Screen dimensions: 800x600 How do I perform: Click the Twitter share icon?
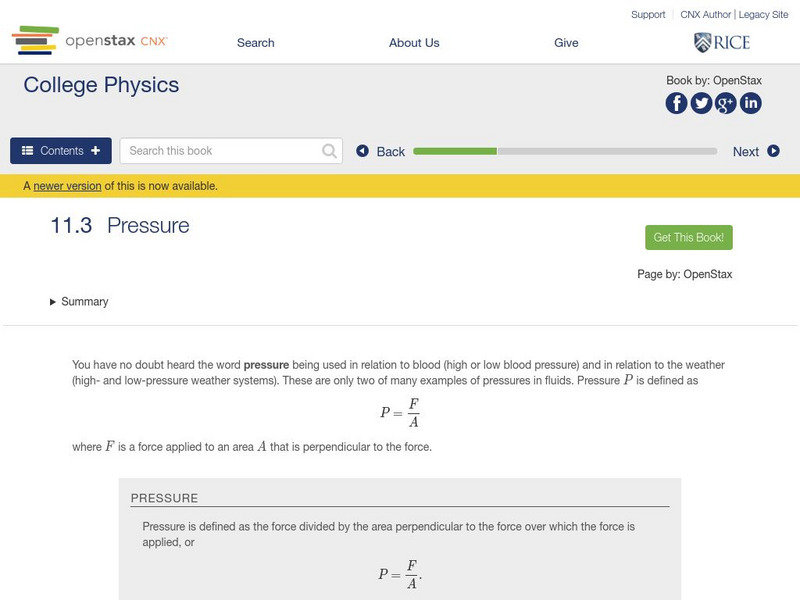701,103
